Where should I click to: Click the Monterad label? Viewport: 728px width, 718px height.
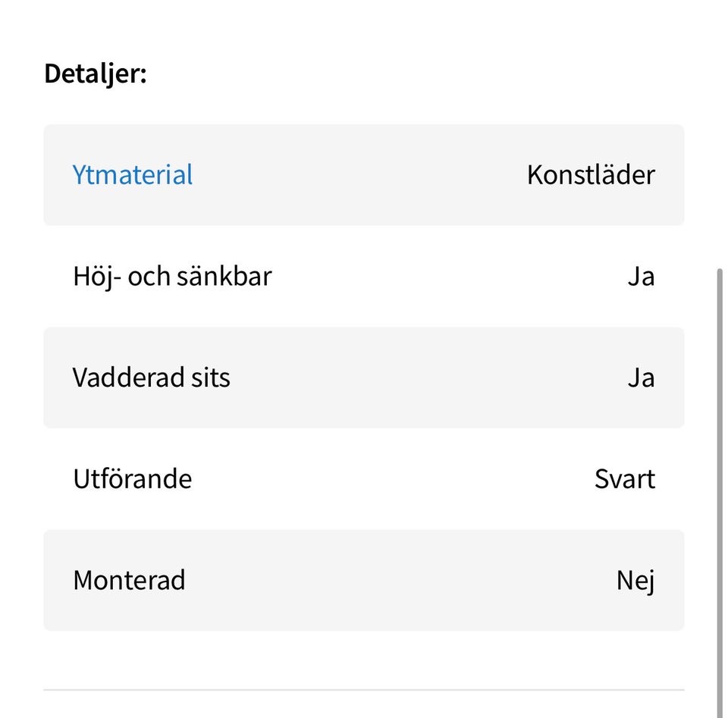[129, 581]
